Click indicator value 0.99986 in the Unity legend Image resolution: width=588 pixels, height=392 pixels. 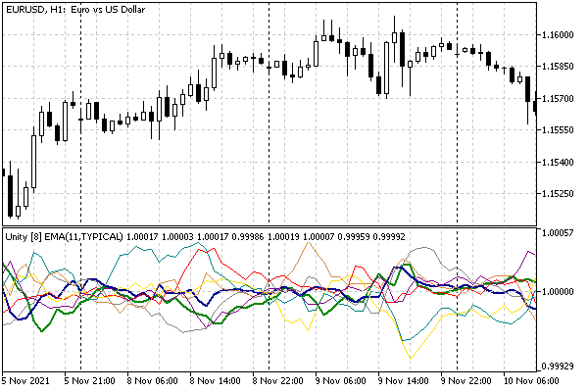248,237
